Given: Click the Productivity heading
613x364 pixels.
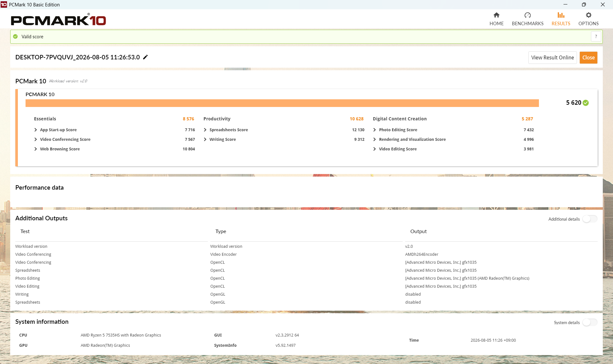Looking at the screenshot, I should pyautogui.click(x=217, y=119).
